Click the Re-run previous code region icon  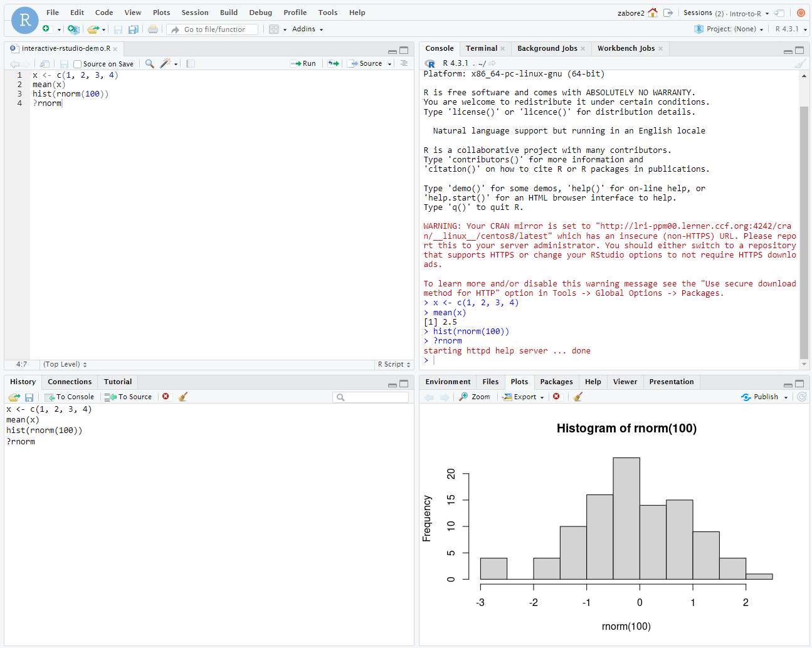(334, 63)
